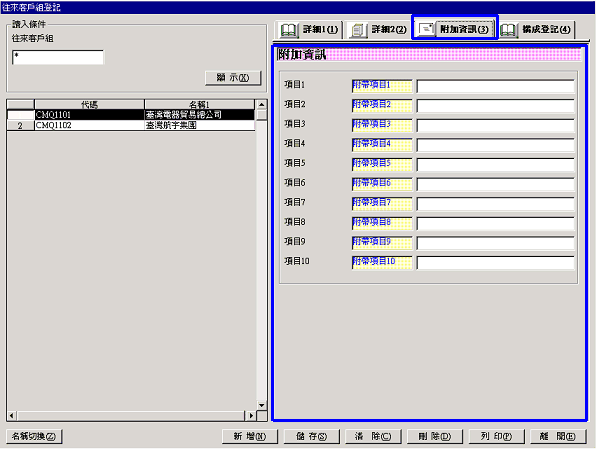Click the book icon on 構成登記 tab

[508, 30]
